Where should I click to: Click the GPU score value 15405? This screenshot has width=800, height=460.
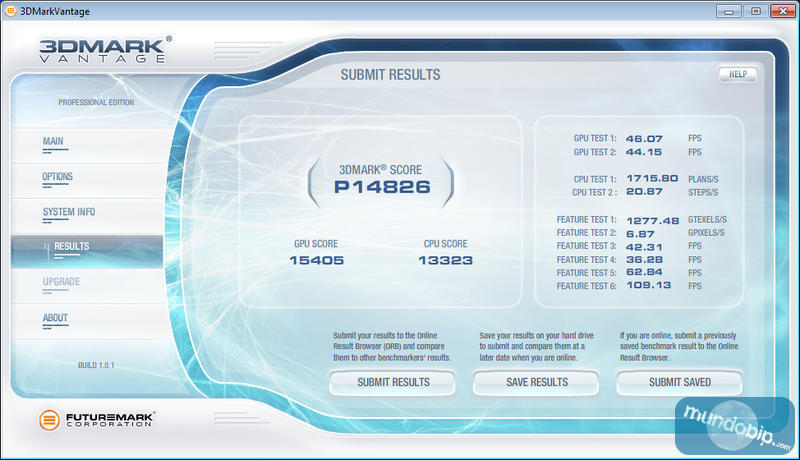pyautogui.click(x=316, y=260)
